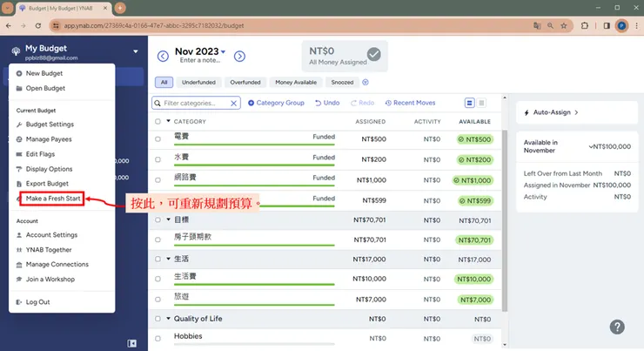This screenshot has height=351, width=644.
Task: Collapse all groups via CATEGORY header arrow
Action: pyautogui.click(x=168, y=121)
